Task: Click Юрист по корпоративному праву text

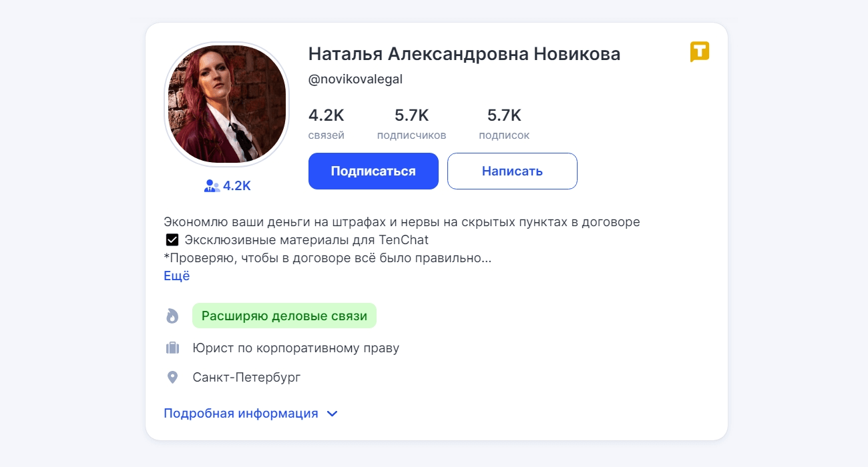Action: (296, 348)
